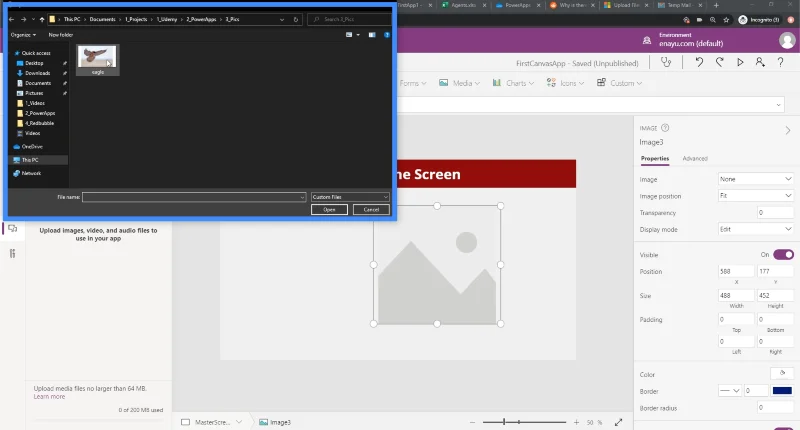This screenshot has height=430, width=800.
Task: Open the Media ribbon dropdown
Action: point(459,83)
